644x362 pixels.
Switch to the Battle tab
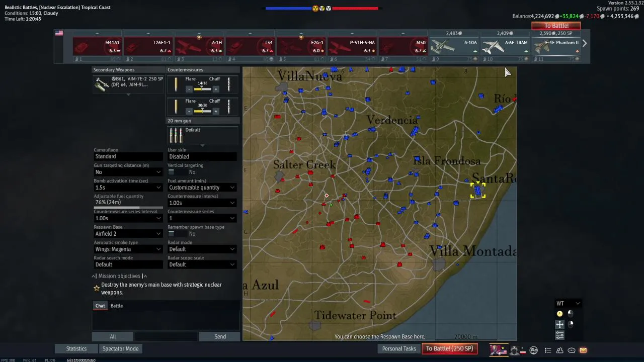116,306
